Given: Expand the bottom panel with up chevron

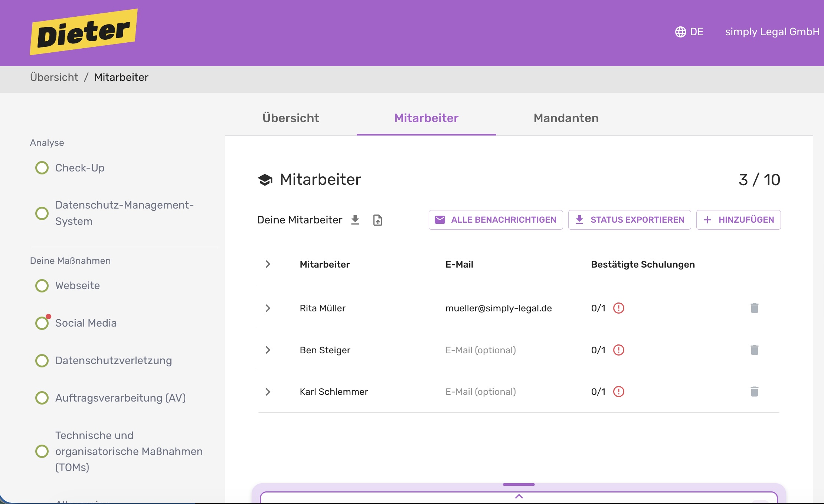Looking at the screenshot, I should (x=519, y=496).
